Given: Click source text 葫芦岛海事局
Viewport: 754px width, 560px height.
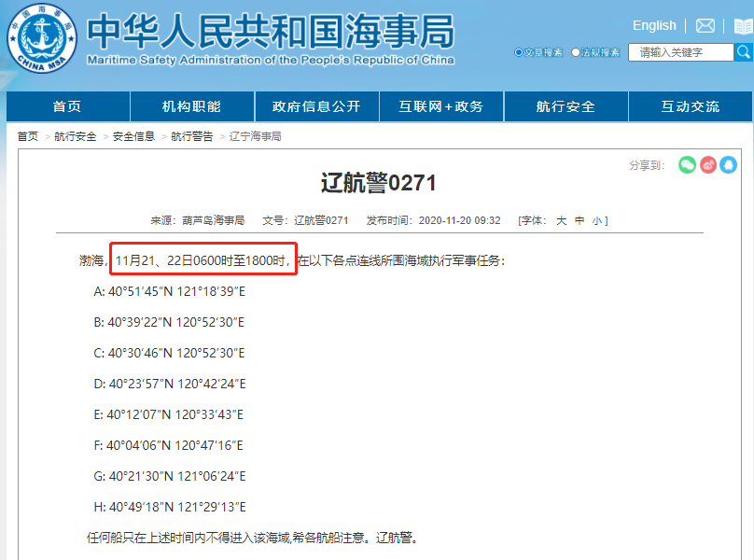Looking at the screenshot, I should tap(213, 220).
